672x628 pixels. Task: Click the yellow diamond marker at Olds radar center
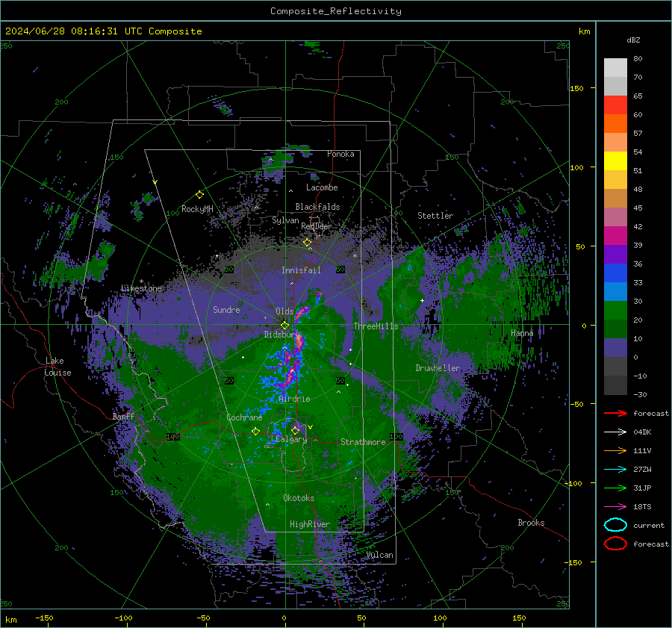(284, 326)
